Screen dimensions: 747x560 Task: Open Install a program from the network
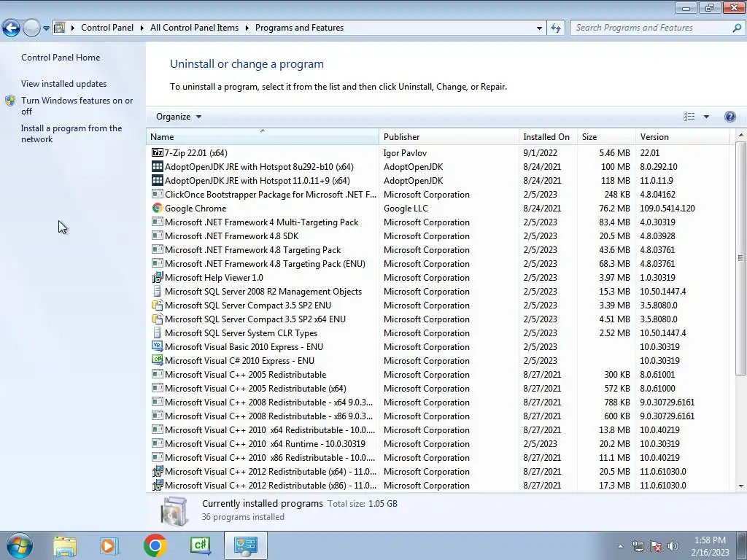[71, 134]
